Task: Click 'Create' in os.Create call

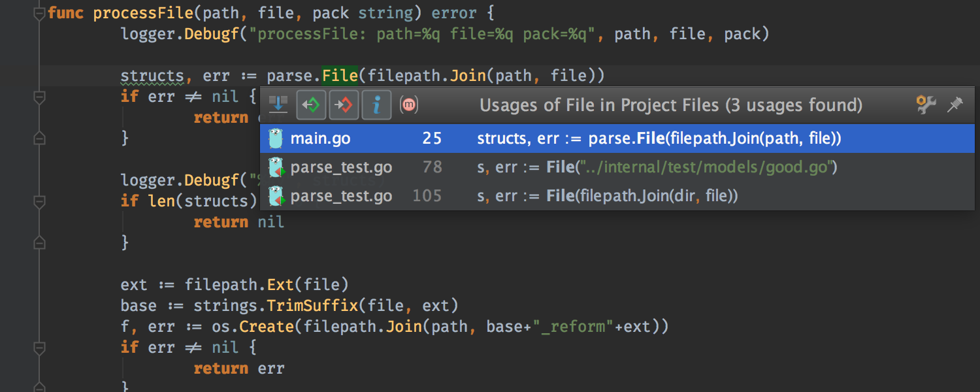Action: coord(267,327)
